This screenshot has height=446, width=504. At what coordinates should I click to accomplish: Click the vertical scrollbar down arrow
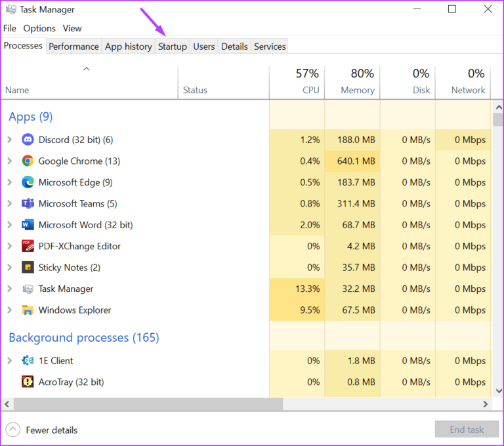tap(499, 391)
